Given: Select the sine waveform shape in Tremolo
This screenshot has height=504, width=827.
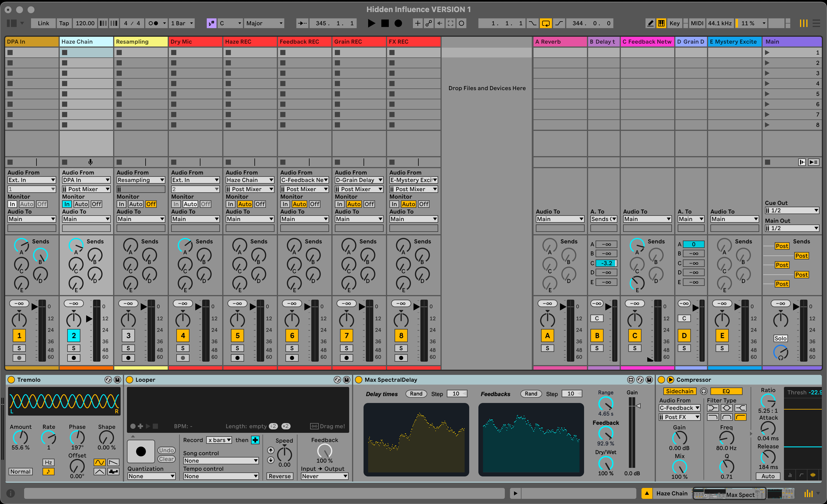Looking at the screenshot, I should tap(99, 462).
